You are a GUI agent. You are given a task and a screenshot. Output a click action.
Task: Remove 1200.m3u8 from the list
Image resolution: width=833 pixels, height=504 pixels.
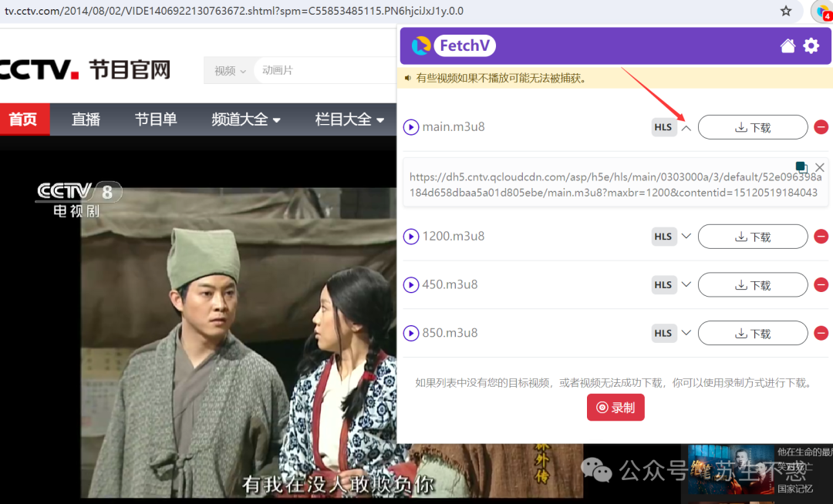(x=821, y=237)
